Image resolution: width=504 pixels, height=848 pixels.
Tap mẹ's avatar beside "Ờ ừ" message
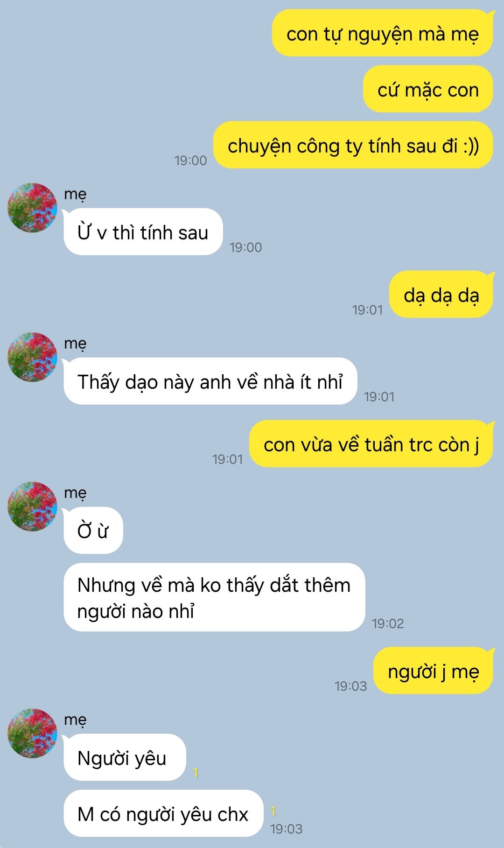32,506
